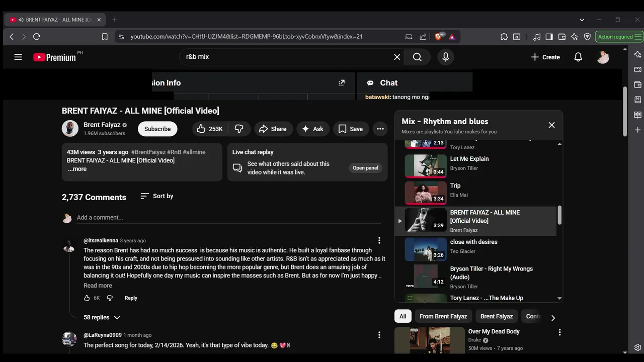Image resolution: width=644 pixels, height=362 pixels.
Task: Mute audio on the BRENT FAIYAZ tab
Action: pyautogui.click(x=21, y=20)
